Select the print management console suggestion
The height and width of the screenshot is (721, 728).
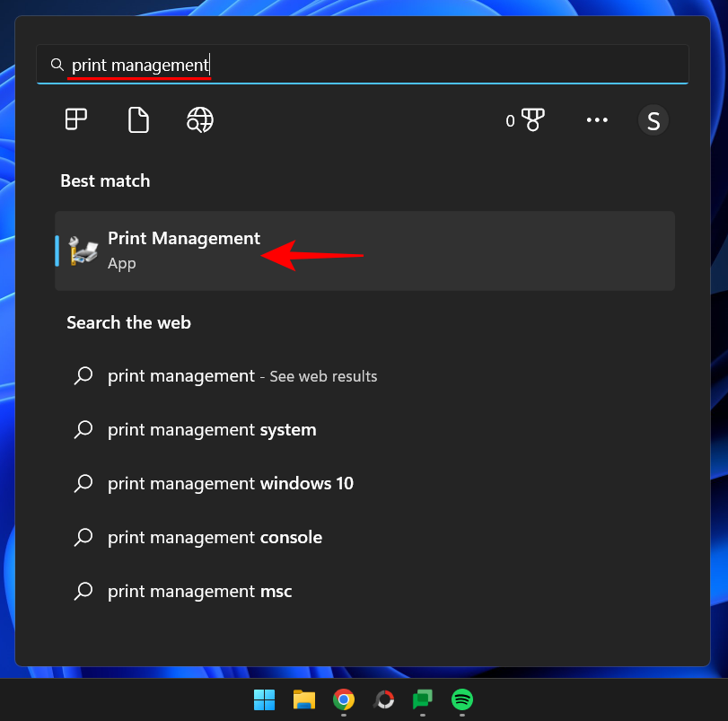[215, 537]
